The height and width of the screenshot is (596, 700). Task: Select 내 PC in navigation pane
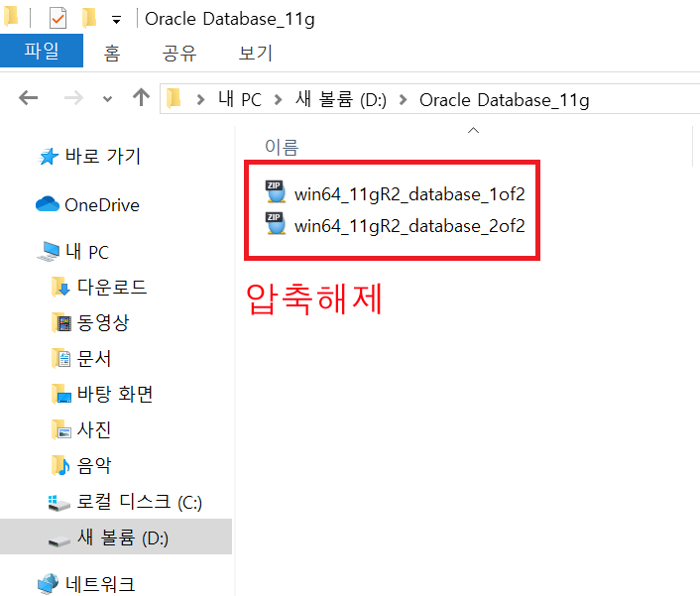86,252
